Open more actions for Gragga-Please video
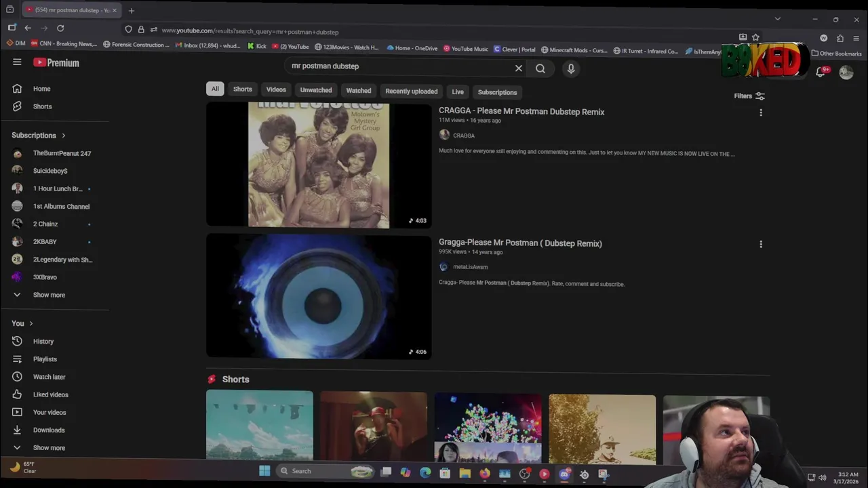The width and height of the screenshot is (868, 488). pos(761,245)
